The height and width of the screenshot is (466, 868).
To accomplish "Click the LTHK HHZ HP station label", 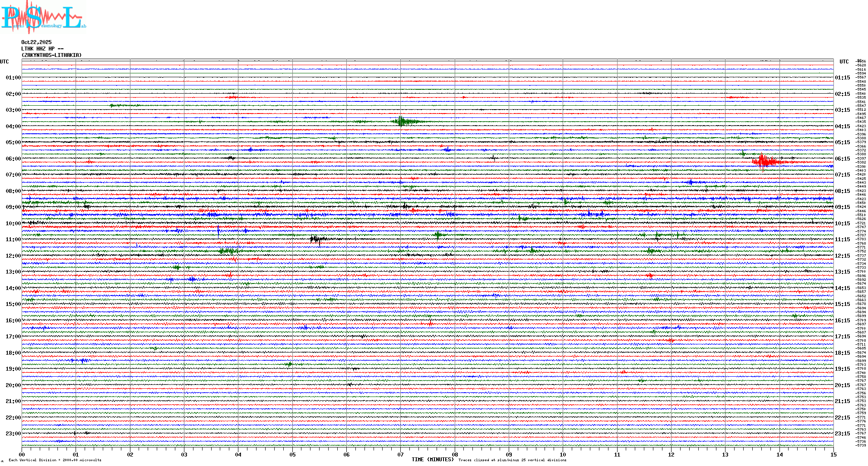I will 42,49.
